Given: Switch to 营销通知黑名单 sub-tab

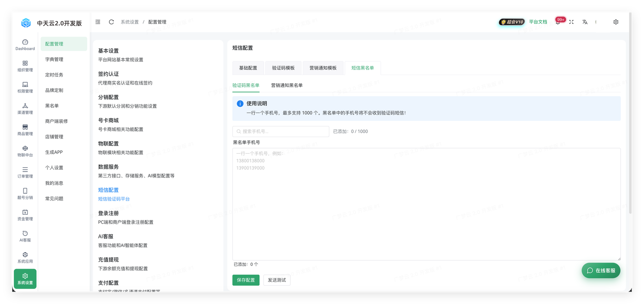Looking at the screenshot, I should click(x=287, y=85).
